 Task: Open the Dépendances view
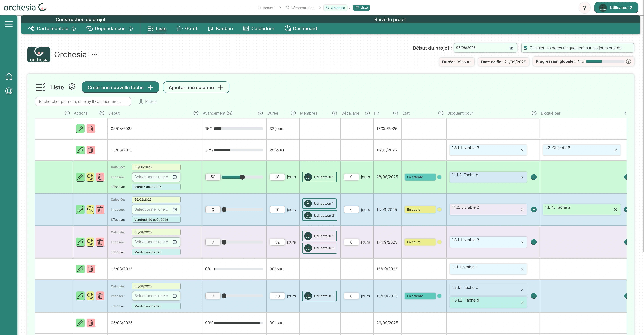pyautogui.click(x=106, y=28)
